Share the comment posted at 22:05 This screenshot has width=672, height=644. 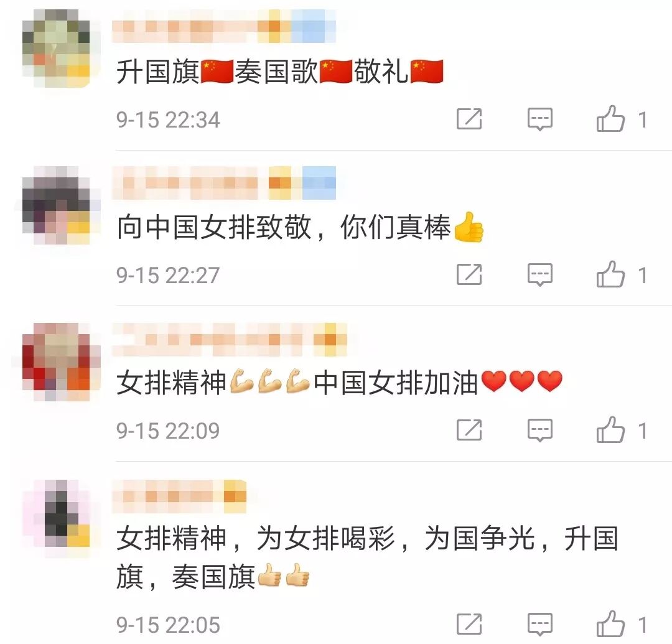point(469,624)
